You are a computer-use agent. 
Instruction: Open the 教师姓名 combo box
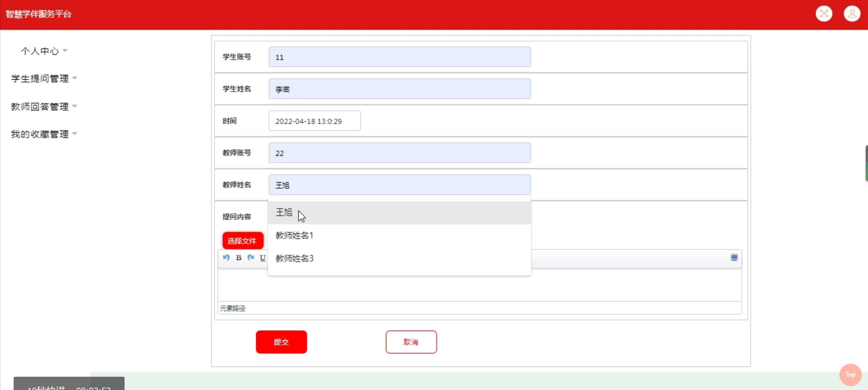coord(399,185)
